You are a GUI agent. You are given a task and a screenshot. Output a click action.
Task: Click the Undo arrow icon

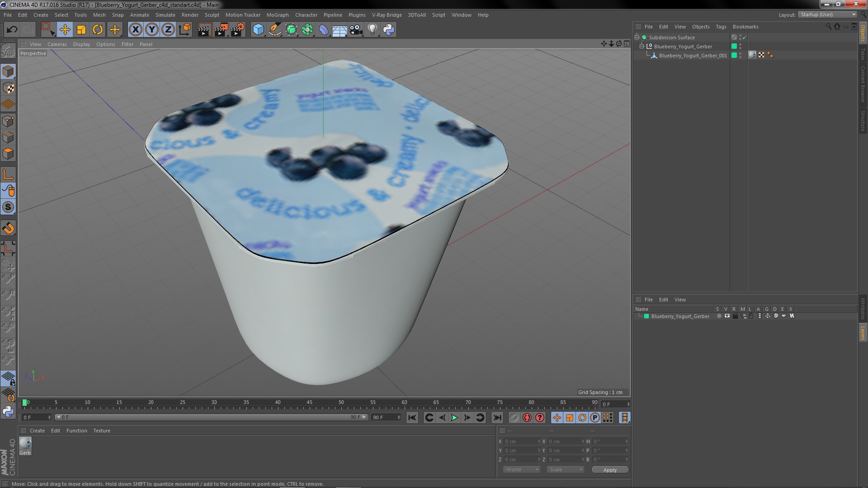(x=12, y=30)
